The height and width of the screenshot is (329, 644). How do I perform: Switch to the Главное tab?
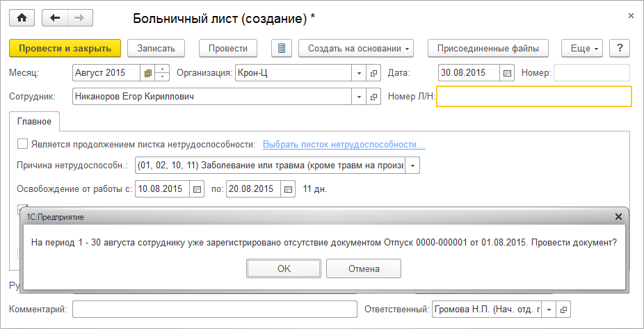[35, 122]
